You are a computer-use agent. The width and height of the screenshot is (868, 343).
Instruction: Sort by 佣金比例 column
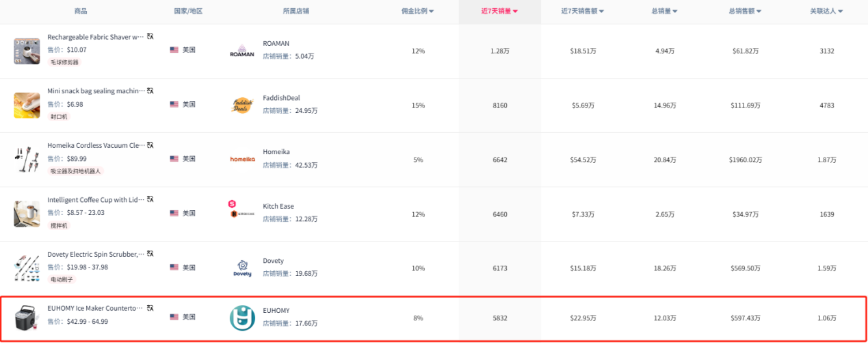(418, 12)
